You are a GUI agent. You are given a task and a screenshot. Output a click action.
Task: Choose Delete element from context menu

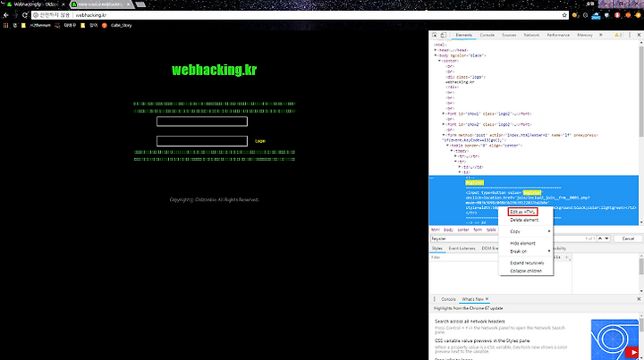point(526,220)
